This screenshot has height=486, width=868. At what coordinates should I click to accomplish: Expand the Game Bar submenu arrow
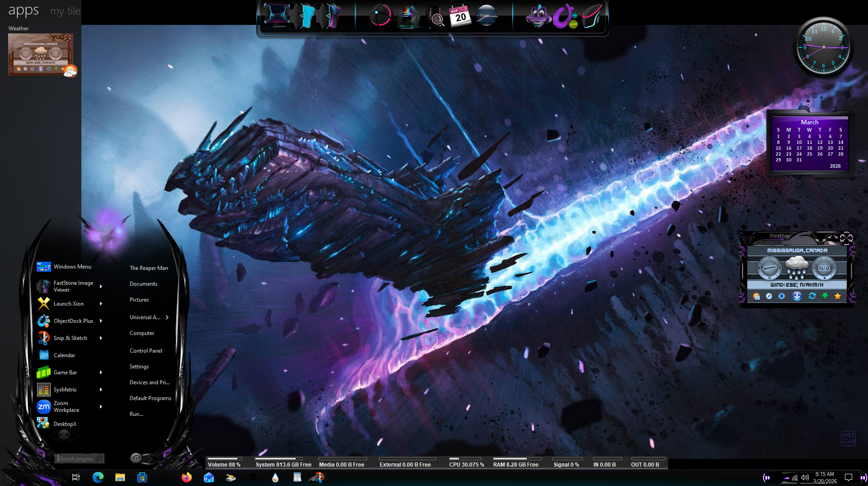point(101,373)
